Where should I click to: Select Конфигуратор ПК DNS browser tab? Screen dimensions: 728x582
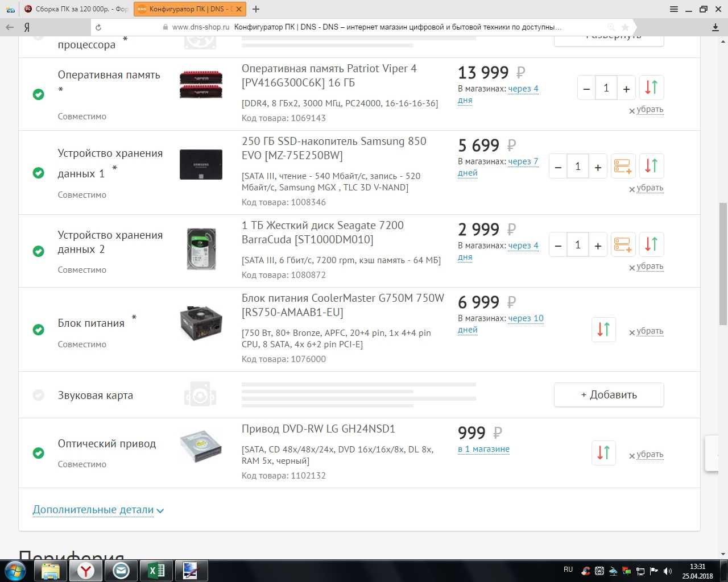188,9
